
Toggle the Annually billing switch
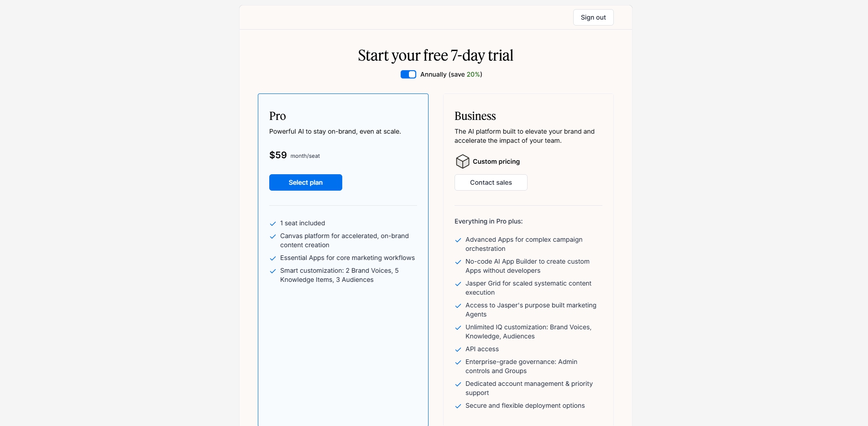408,74
